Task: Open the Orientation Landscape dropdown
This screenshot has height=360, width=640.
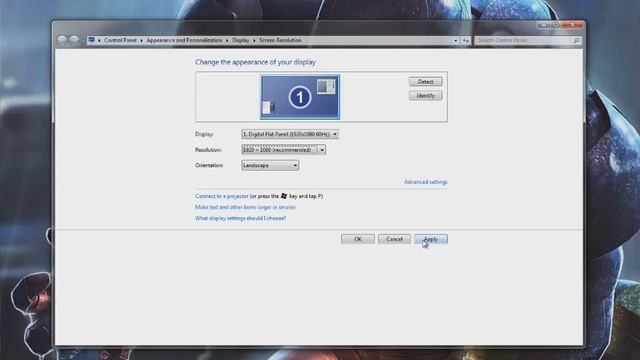Action: point(270,165)
